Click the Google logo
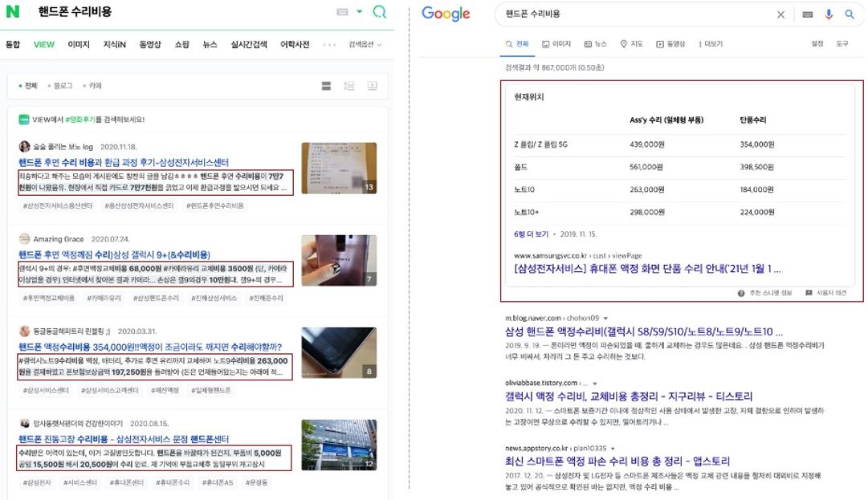 pos(446,14)
